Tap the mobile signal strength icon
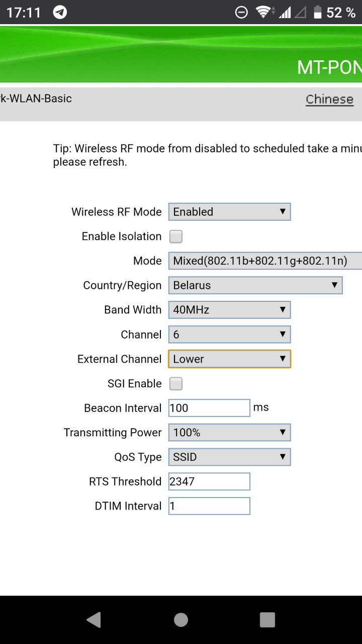362x644 pixels. [286, 13]
